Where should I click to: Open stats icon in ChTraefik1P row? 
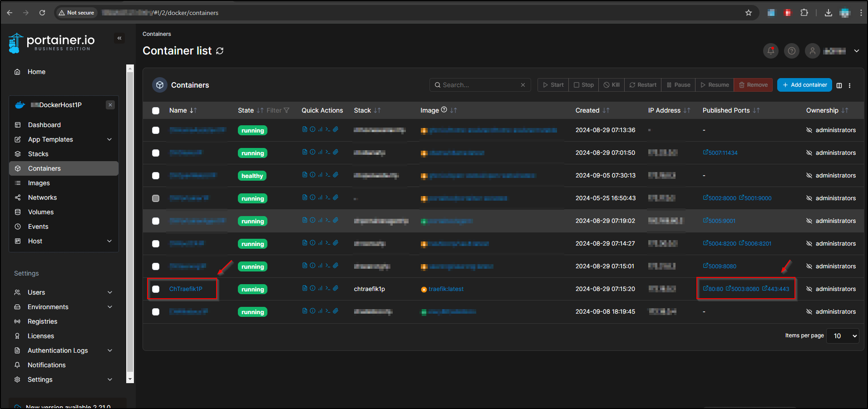click(320, 288)
